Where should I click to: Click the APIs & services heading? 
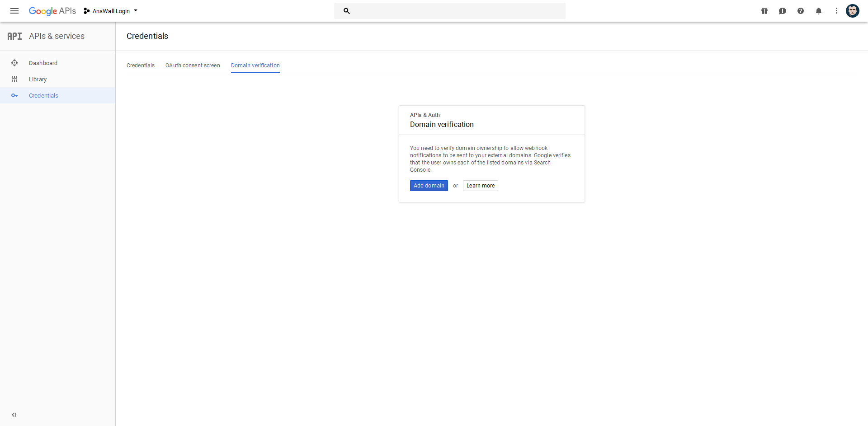(57, 36)
